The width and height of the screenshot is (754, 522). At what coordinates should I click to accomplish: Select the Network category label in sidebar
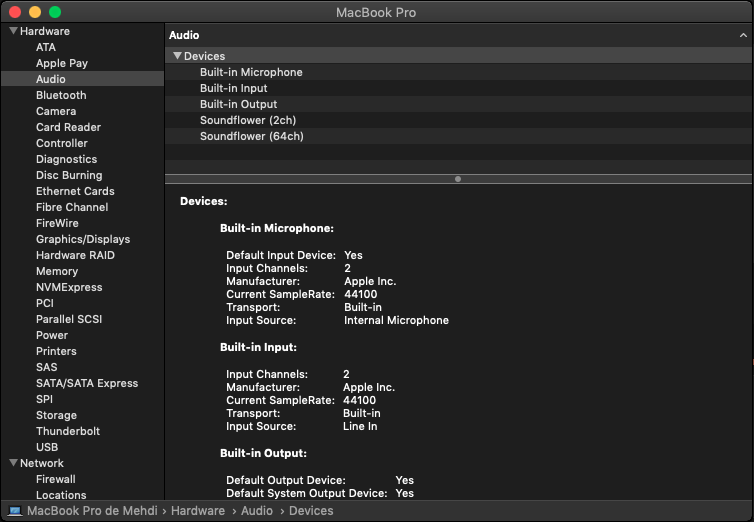(41, 463)
